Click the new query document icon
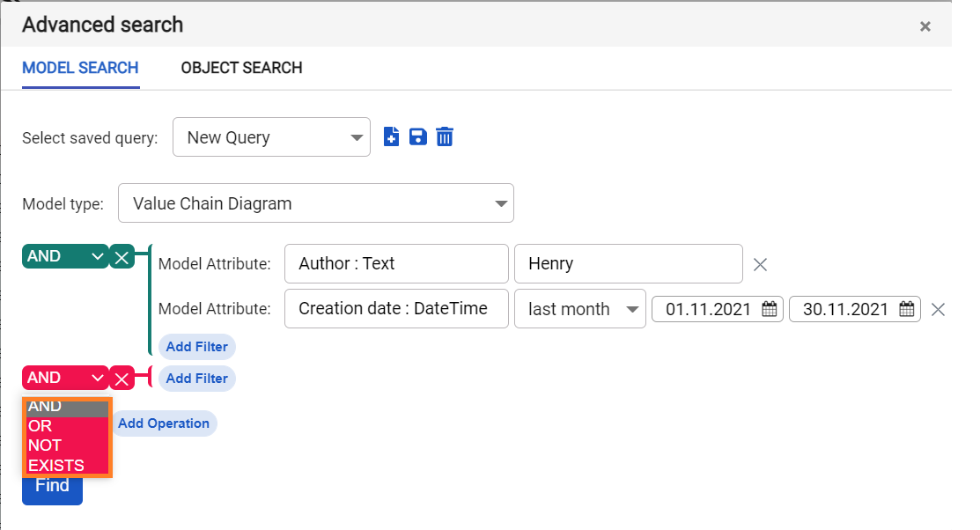Image resolution: width=980 pixels, height=530 pixels. [x=392, y=136]
